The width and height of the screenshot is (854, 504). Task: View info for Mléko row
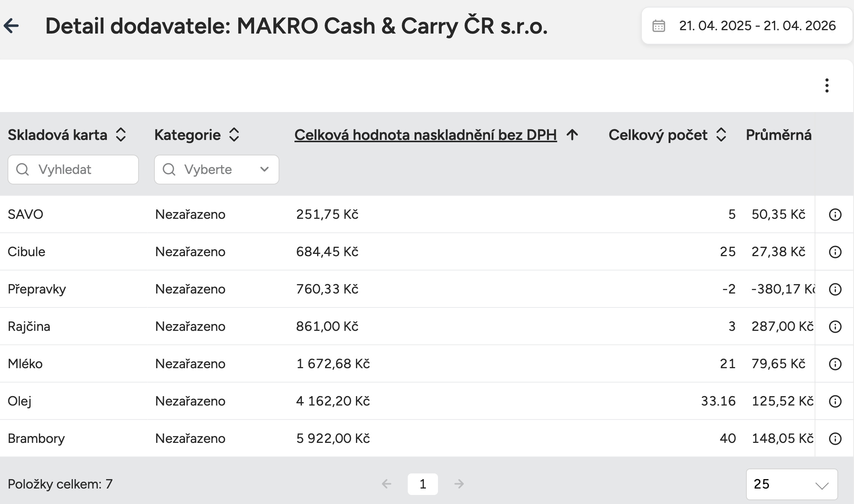pos(835,364)
